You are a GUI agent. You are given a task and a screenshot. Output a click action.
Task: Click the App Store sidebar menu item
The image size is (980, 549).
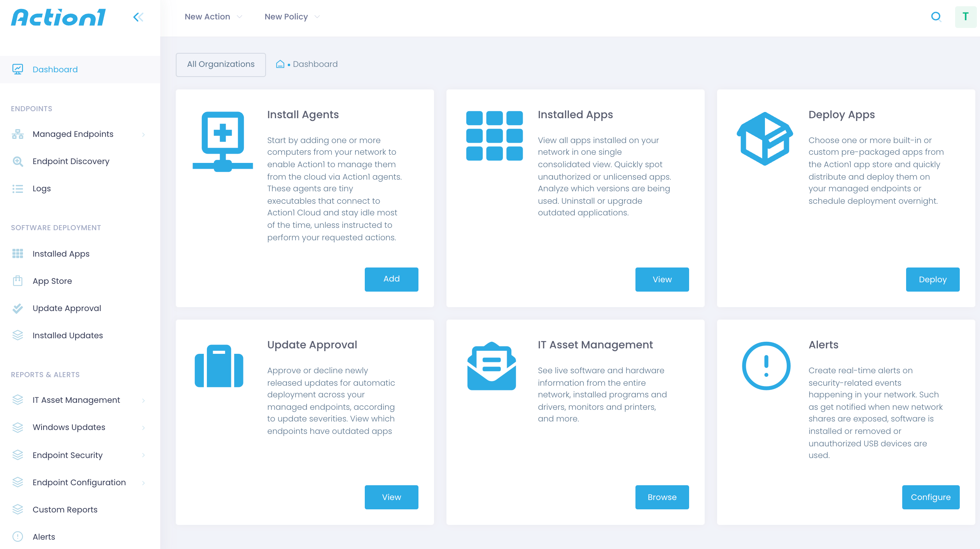tap(52, 281)
